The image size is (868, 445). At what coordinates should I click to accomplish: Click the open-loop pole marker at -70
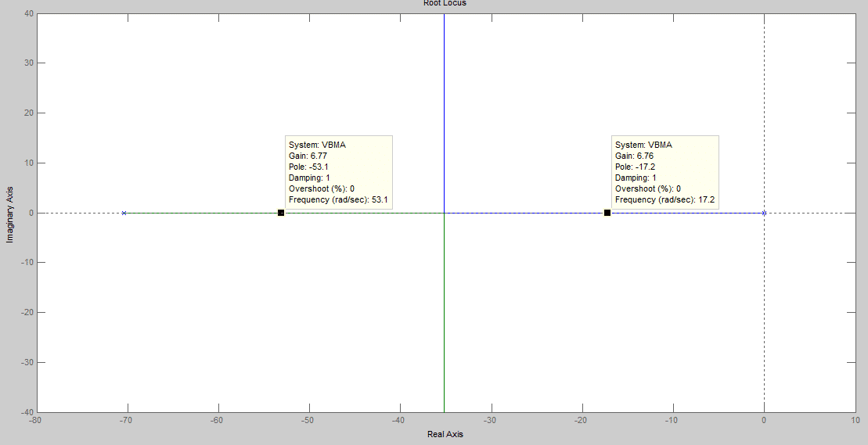124,213
